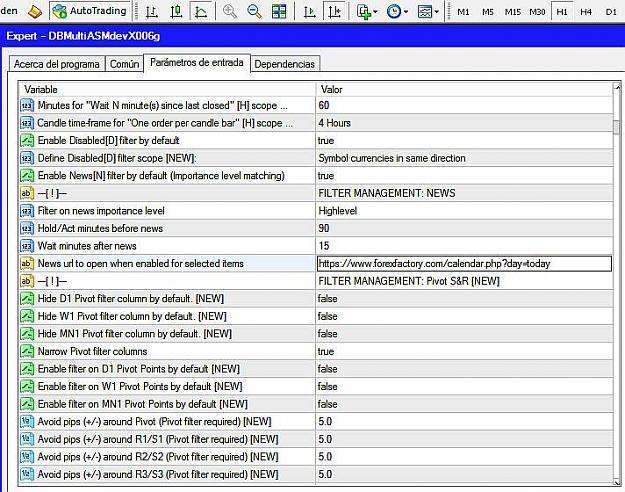Select the line chart icon
Screen dimensions: 625x492
pyautogui.click(x=200, y=12)
